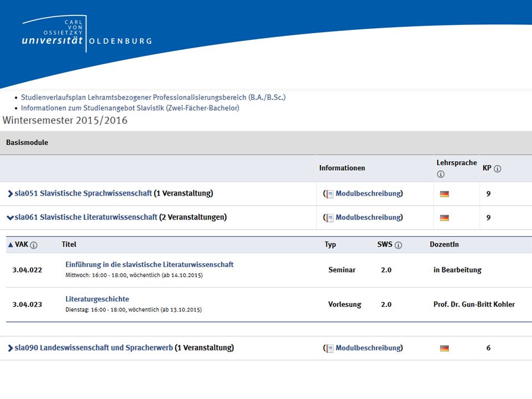Click the Basismodule section header

point(27,143)
